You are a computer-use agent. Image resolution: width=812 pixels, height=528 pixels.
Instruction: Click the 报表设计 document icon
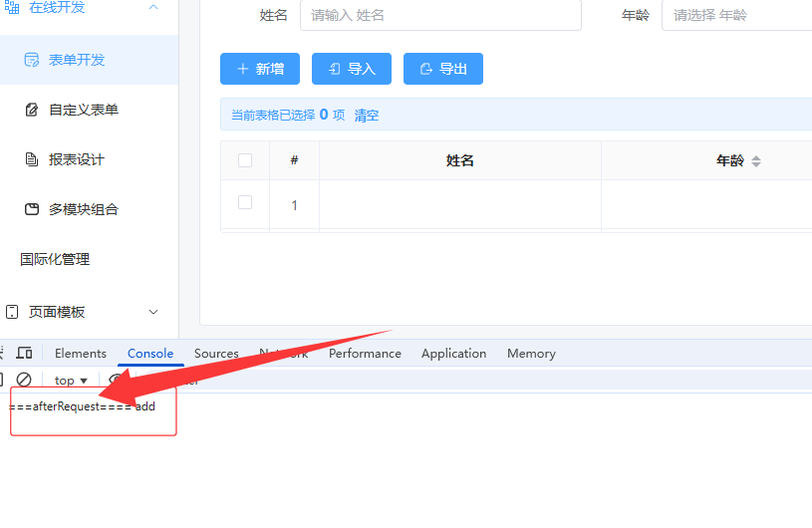(32, 159)
